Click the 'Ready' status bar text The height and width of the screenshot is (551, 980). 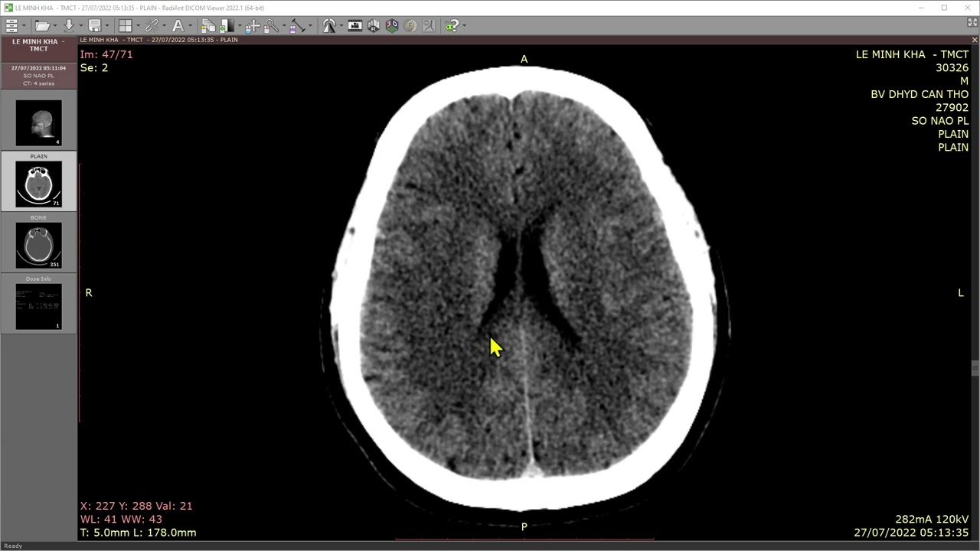coord(13,546)
